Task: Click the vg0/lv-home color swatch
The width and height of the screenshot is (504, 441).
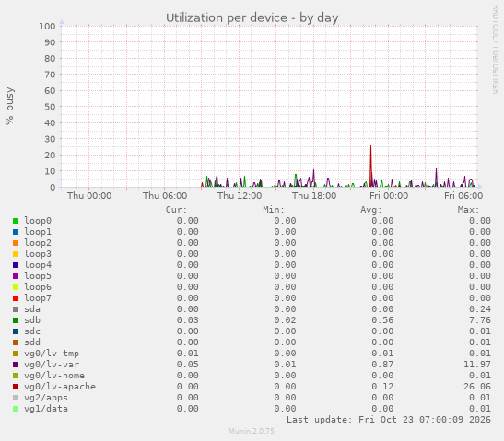Action: coord(16,376)
